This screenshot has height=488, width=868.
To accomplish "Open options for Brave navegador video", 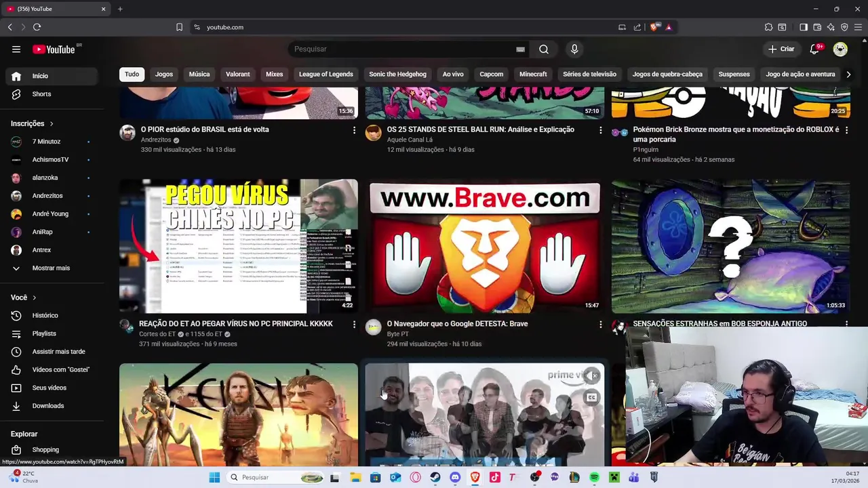I will 600,324.
